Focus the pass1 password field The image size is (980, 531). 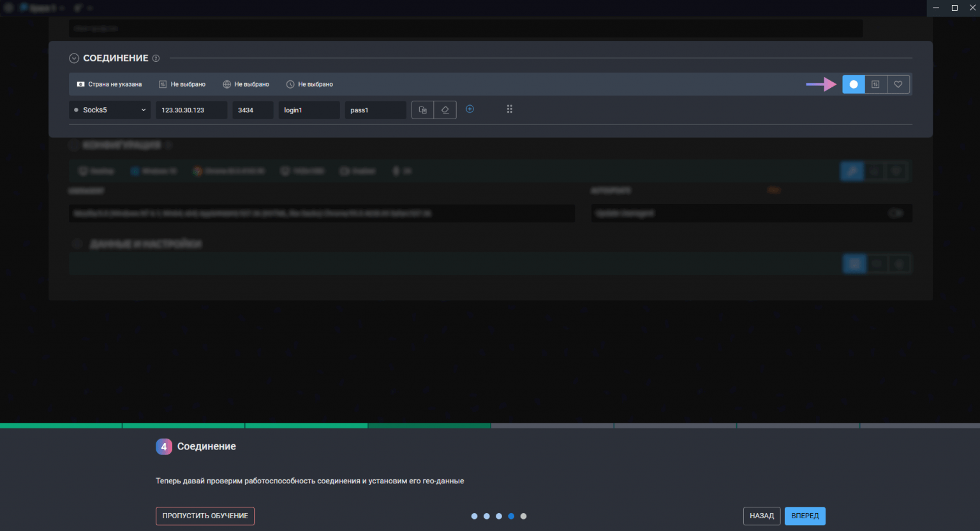375,110
